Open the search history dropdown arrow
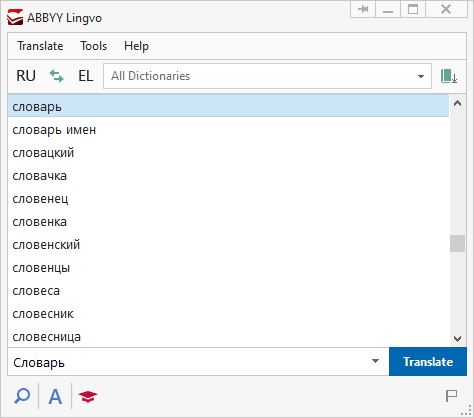 375,361
